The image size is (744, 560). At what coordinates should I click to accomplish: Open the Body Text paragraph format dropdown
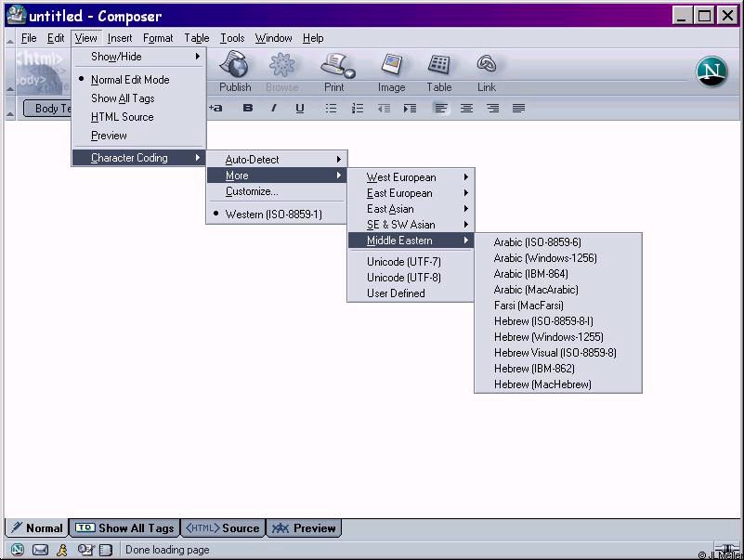pos(47,109)
